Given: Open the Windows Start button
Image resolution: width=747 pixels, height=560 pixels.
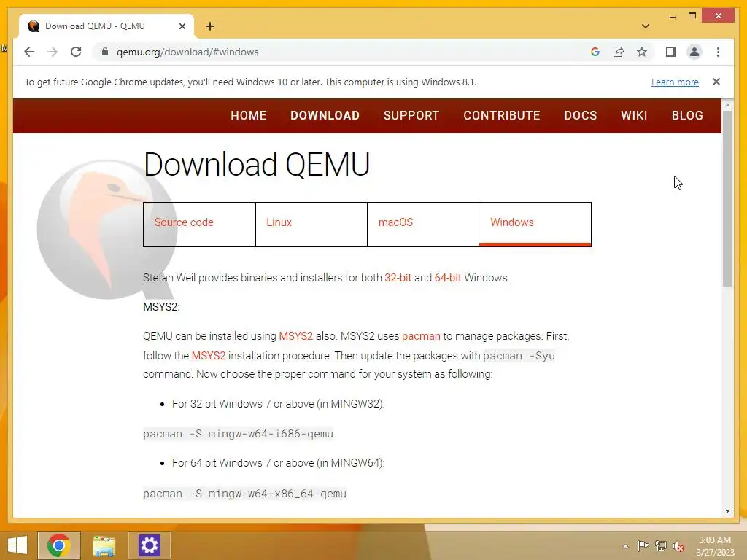Looking at the screenshot, I should pyautogui.click(x=18, y=545).
